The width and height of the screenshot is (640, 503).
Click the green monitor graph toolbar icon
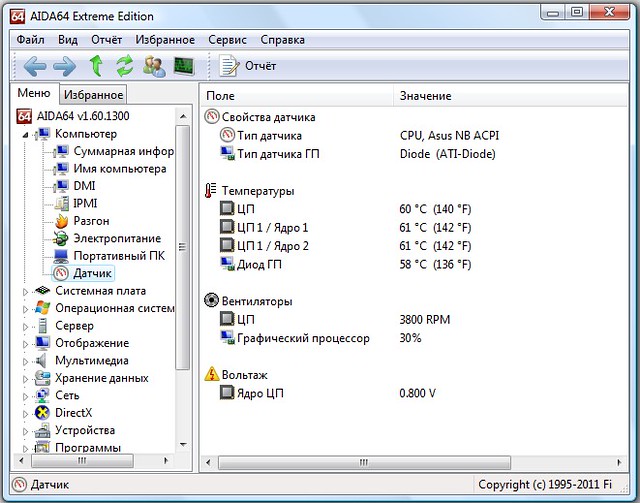point(184,66)
